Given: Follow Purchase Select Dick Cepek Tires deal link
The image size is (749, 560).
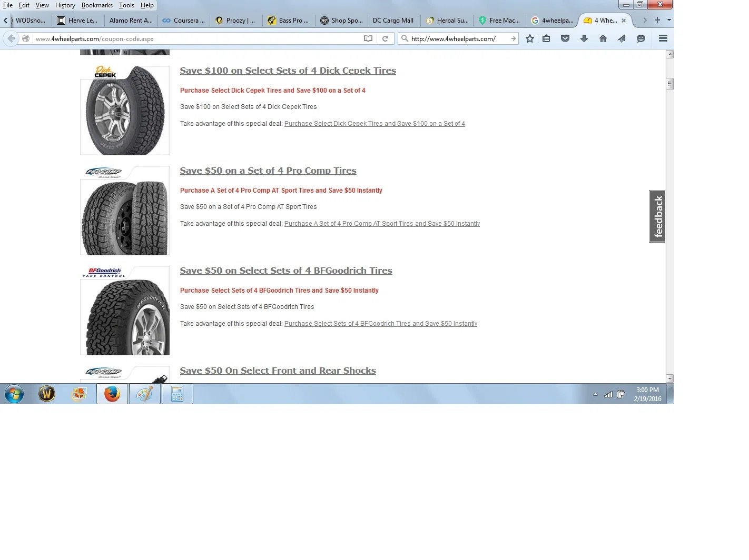Looking at the screenshot, I should tap(374, 124).
